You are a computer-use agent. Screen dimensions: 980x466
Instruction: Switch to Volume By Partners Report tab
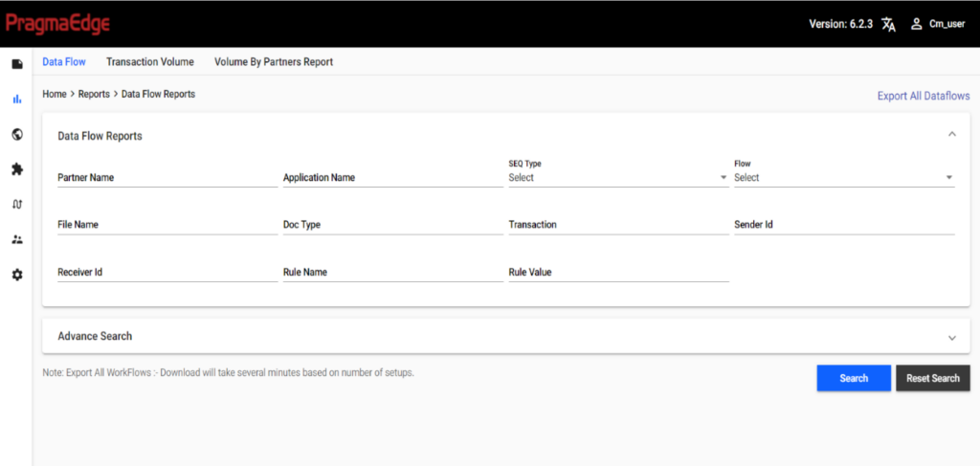coord(274,62)
